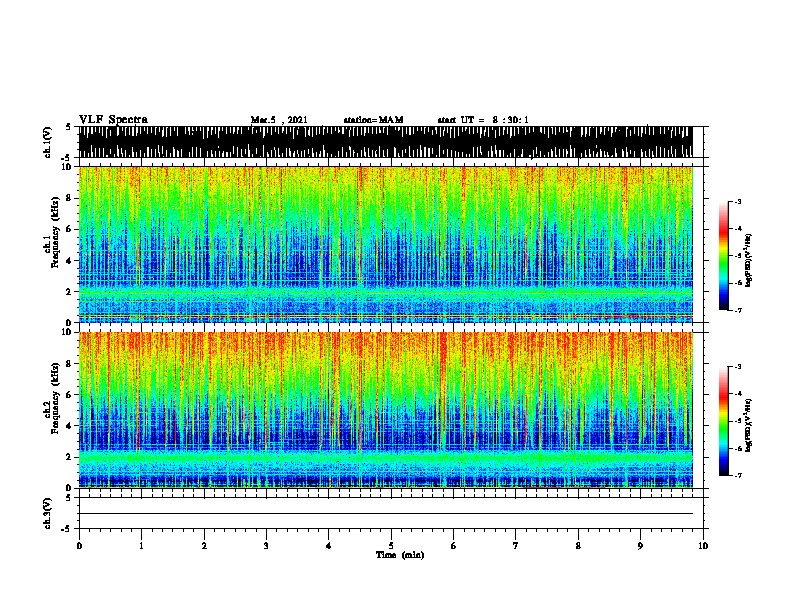Click the "9" minute tick on the time axis

(x=640, y=546)
